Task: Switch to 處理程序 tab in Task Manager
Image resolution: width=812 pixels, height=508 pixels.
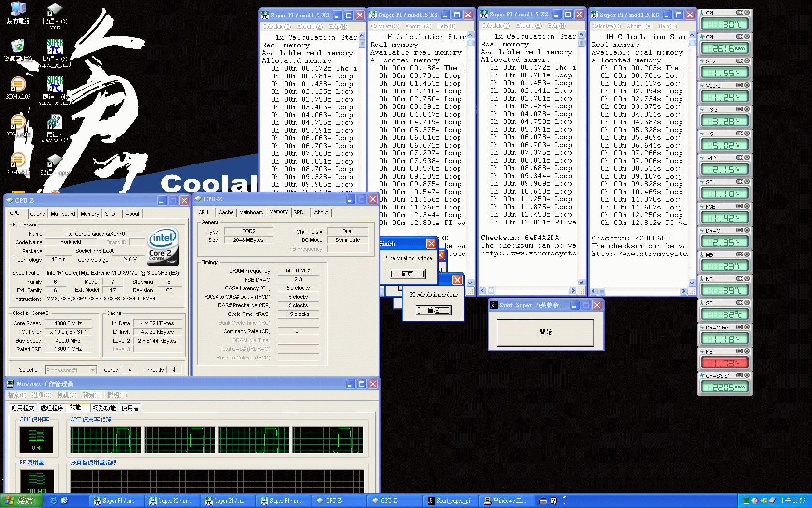Action: pyautogui.click(x=52, y=408)
